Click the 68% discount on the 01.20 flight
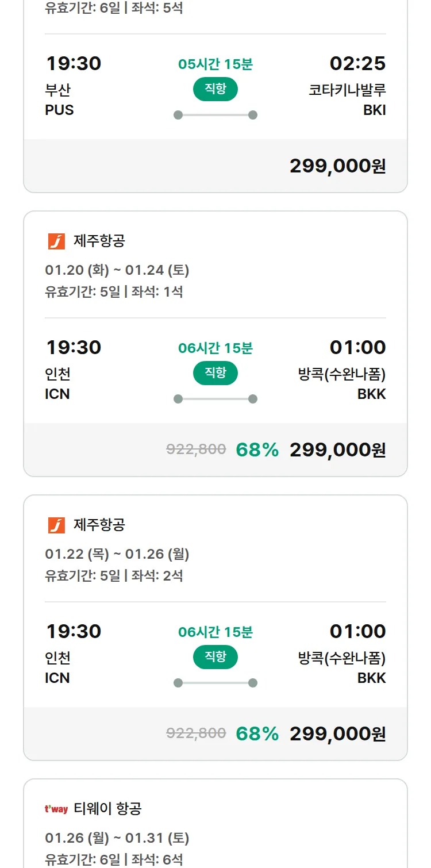 point(257,450)
